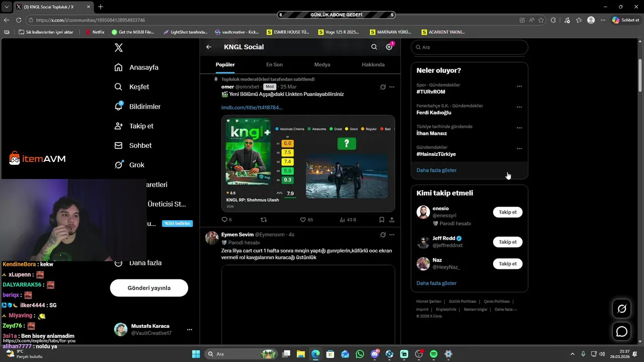This screenshot has width=644, height=362.
Task: Open Anasayfa from the X sidebar
Action: tap(136, 67)
